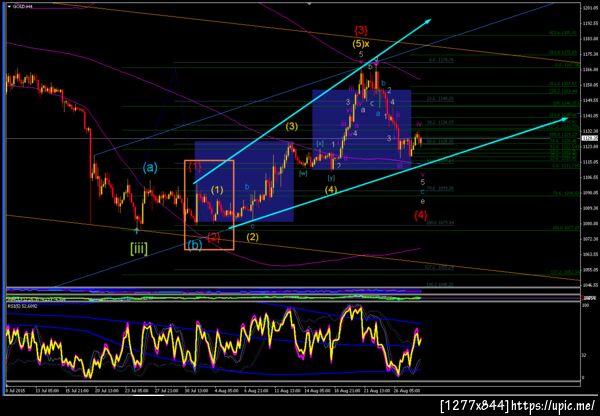The image size is (600, 416).
Task: Click the 4 Aug 05:00 time label
Action: pos(227,391)
